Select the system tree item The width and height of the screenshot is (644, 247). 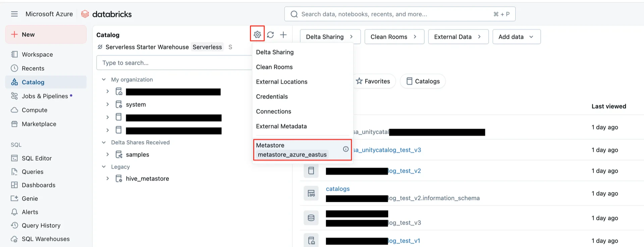tap(136, 105)
